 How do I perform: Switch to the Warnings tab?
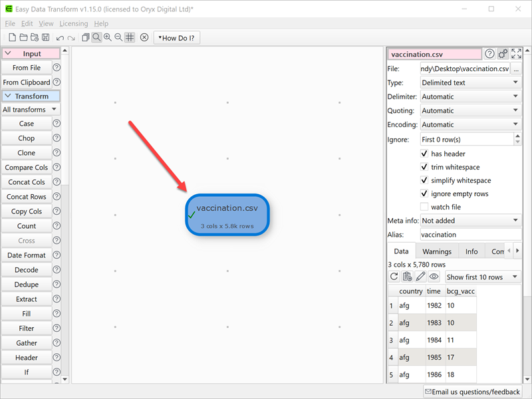coord(437,251)
